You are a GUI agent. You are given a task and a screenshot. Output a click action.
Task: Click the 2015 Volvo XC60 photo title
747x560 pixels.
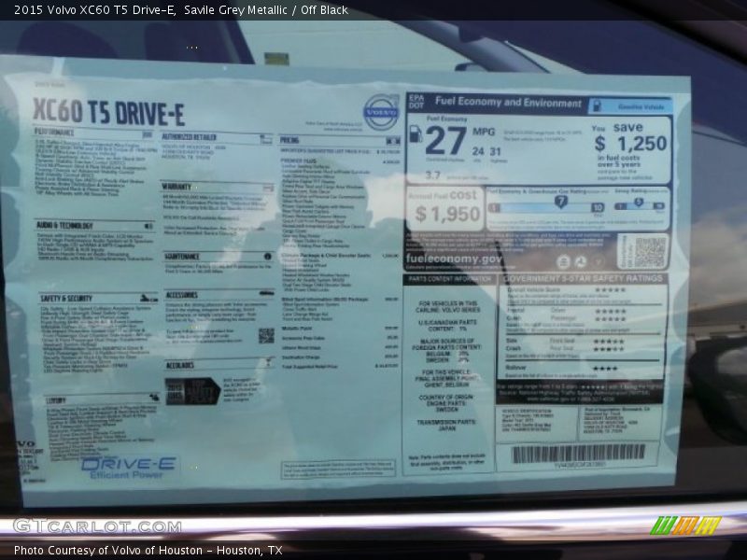(x=181, y=10)
